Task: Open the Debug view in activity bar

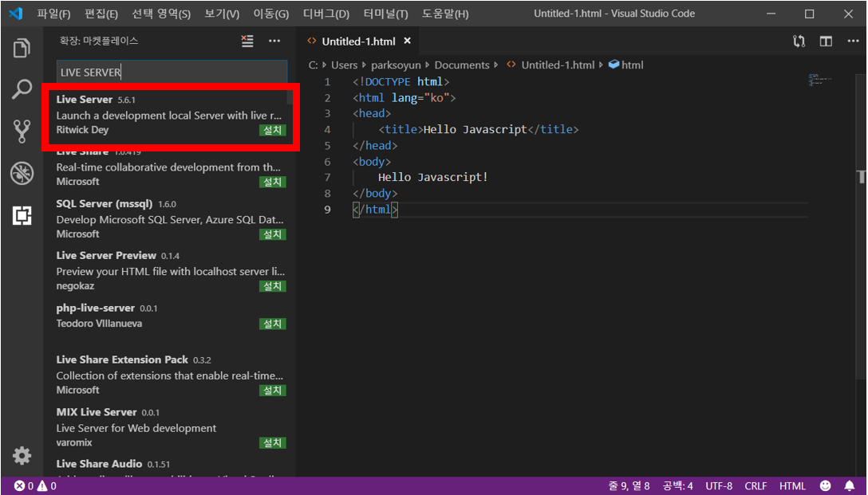Action: tap(22, 173)
